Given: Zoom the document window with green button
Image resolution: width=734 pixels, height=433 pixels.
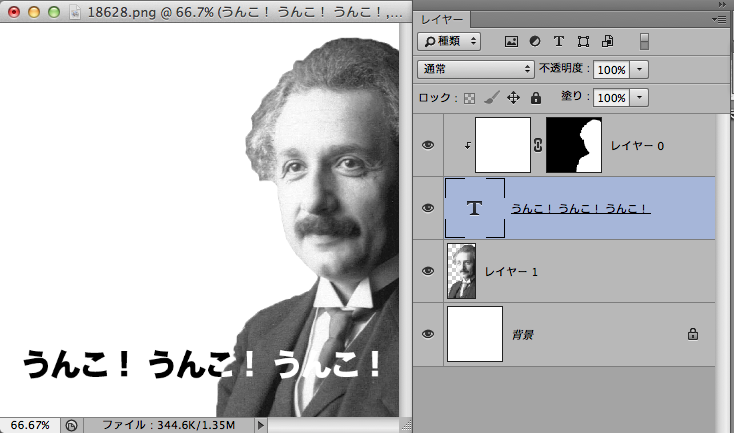Looking at the screenshot, I should click(x=54, y=12).
